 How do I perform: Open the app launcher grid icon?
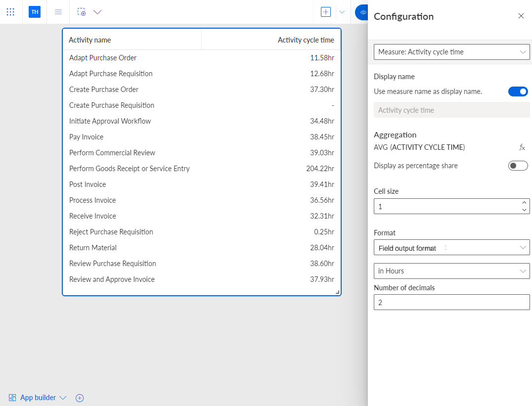click(10, 12)
